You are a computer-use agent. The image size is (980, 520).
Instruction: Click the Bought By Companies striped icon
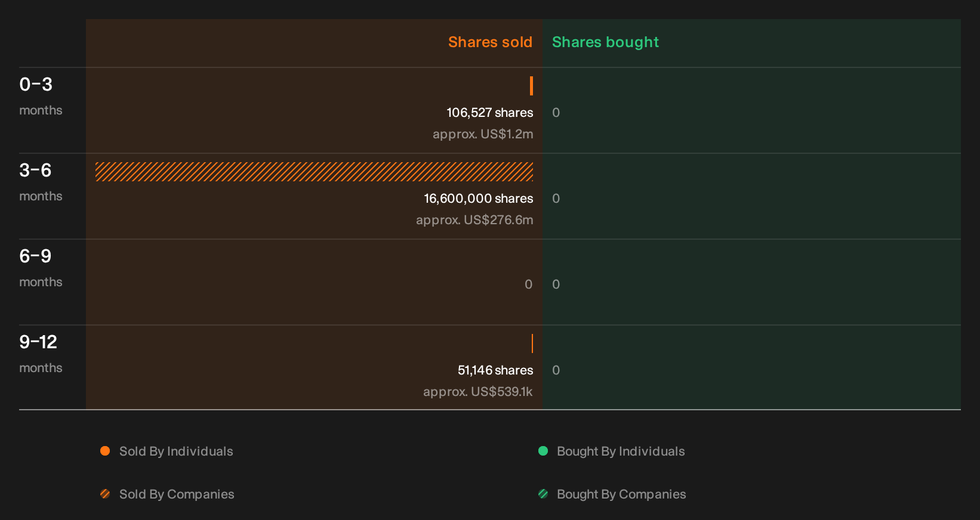543,494
